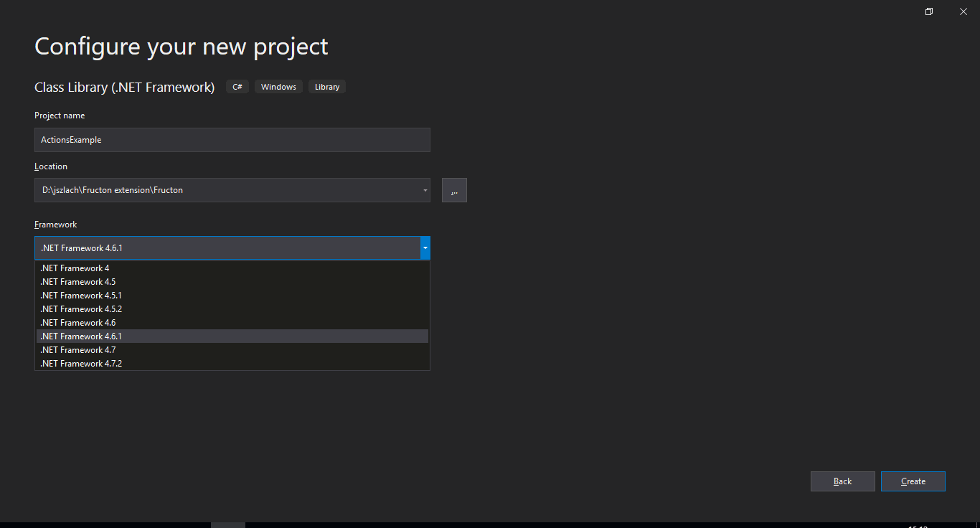Select .NET Framework 4.7.2 at list bottom
980x528 pixels.
(232, 364)
